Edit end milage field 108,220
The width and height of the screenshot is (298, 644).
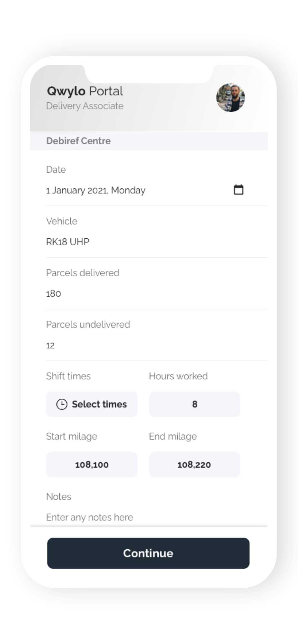point(194,464)
